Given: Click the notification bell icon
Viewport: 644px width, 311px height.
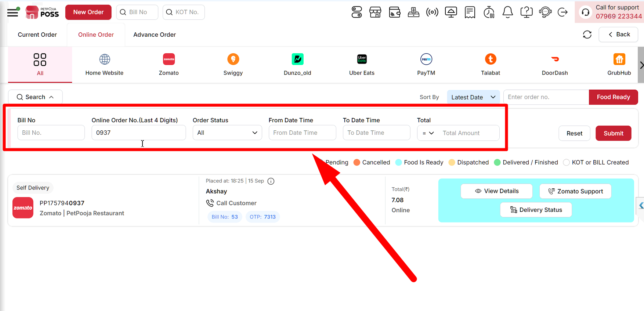Looking at the screenshot, I should [x=507, y=12].
